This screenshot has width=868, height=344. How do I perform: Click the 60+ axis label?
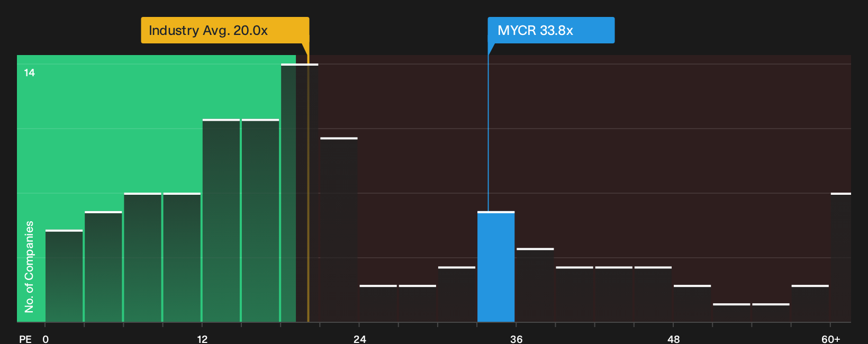(831, 339)
